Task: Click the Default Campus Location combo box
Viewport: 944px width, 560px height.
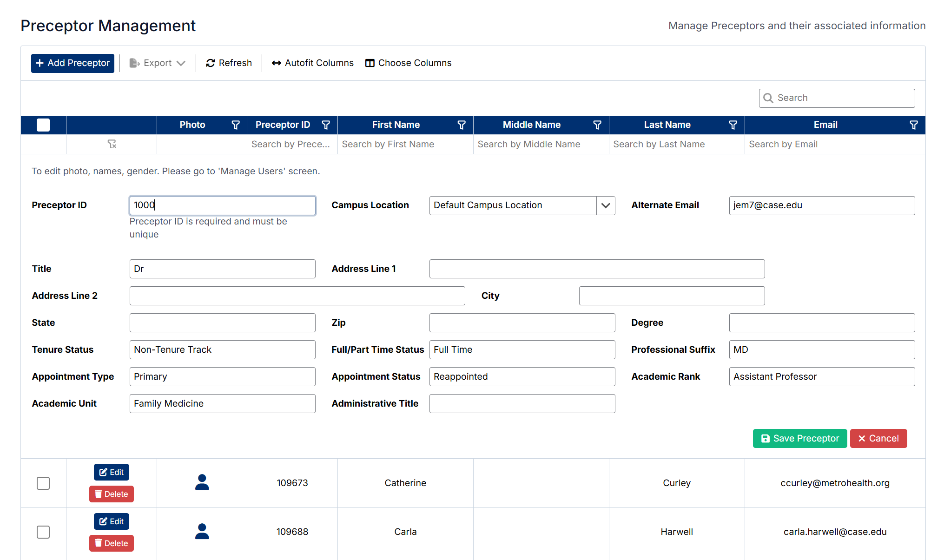Action: point(512,205)
